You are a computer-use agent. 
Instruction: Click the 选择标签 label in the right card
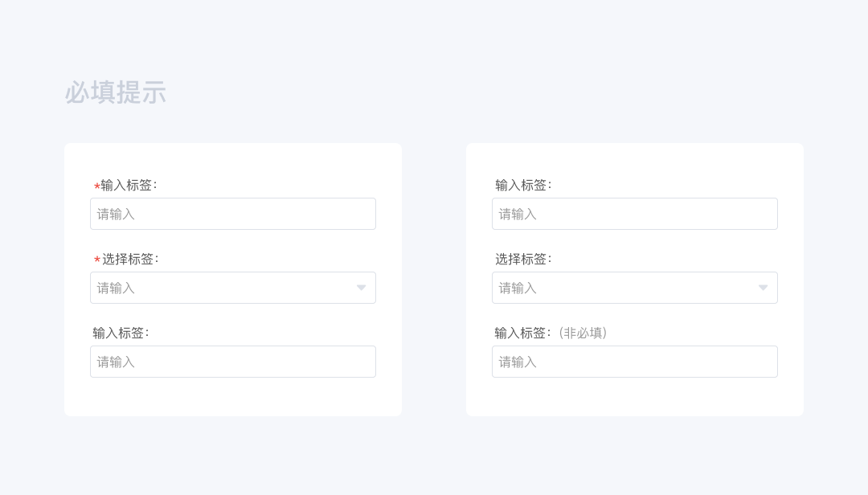pos(523,259)
